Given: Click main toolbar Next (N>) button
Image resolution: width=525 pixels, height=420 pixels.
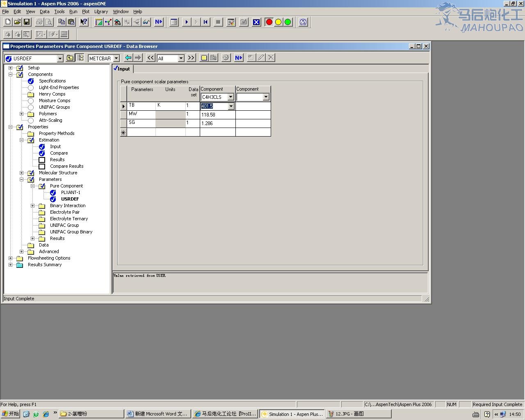Looking at the screenshot, I should (x=159, y=22).
